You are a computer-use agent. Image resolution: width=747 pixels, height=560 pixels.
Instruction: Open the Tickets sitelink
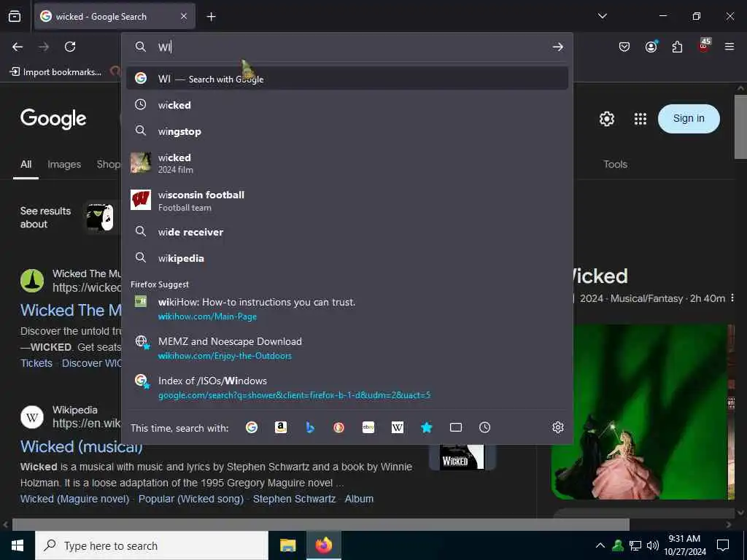tap(36, 363)
